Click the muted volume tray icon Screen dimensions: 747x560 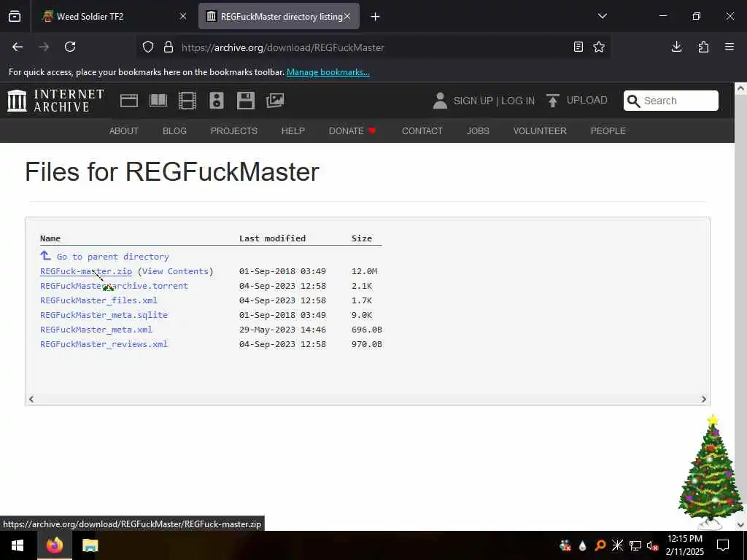[652, 545]
